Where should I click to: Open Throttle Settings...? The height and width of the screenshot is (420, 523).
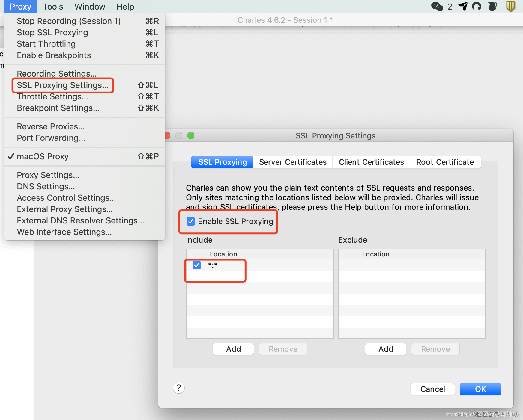pos(85,96)
